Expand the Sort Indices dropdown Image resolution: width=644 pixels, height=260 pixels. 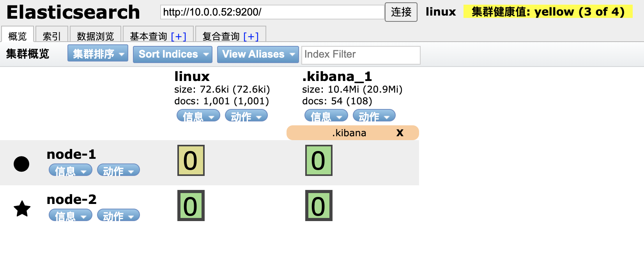pyautogui.click(x=172, y=54)
